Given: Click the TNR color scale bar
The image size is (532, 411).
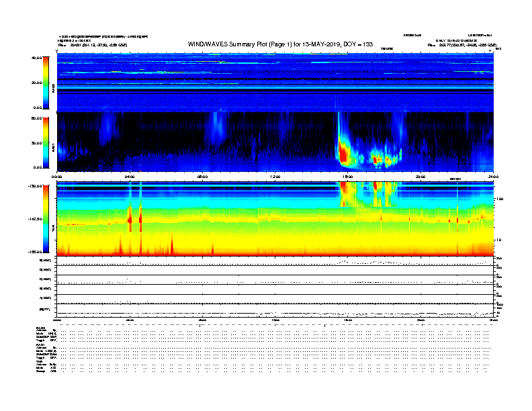Looking at the screenshot, I should pyautogui.click(x=46, y=219).
